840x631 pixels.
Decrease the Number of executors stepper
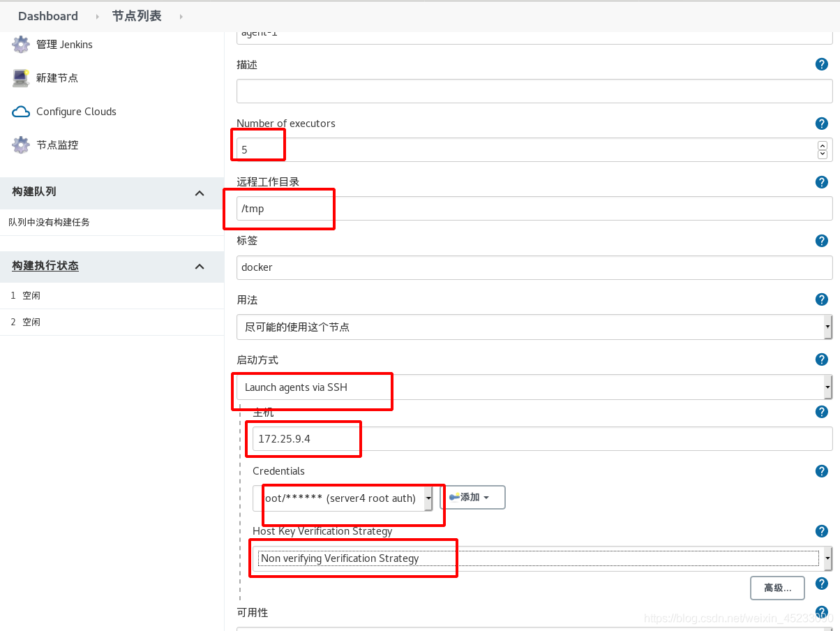coord(822,154)
